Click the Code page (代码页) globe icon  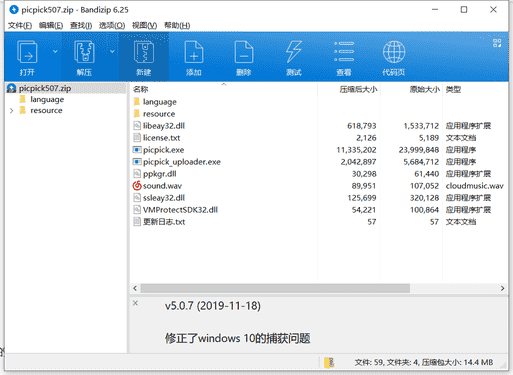click(394, 57)
